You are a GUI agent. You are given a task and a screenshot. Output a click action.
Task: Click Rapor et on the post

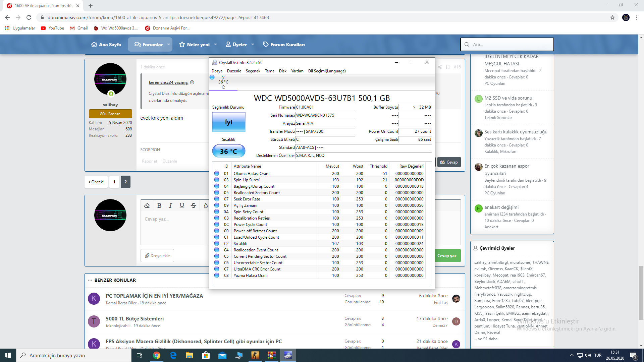pos(150,161)
